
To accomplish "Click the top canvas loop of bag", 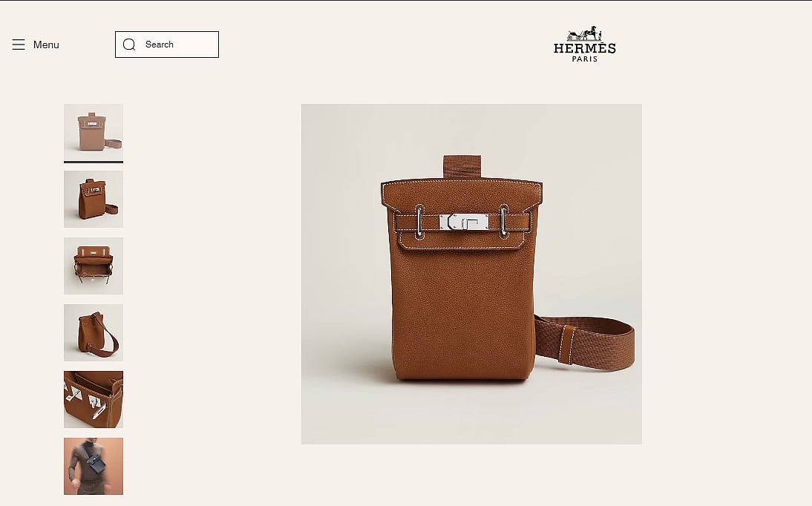I will click(x=462, y=166).
